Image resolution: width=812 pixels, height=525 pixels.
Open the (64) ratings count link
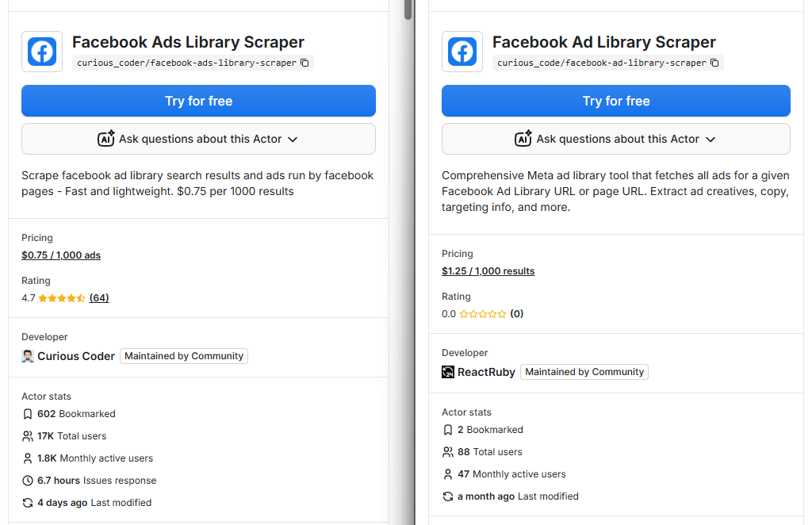(99, 298)
